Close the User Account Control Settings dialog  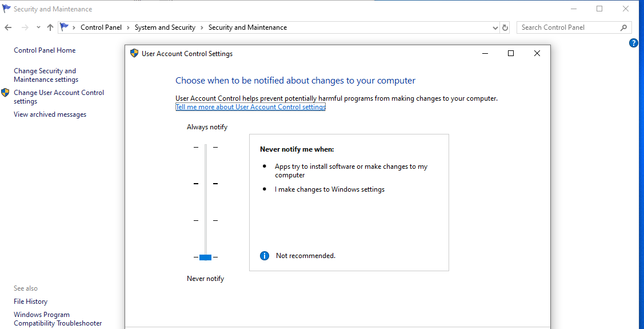click(x=537, y=53)
